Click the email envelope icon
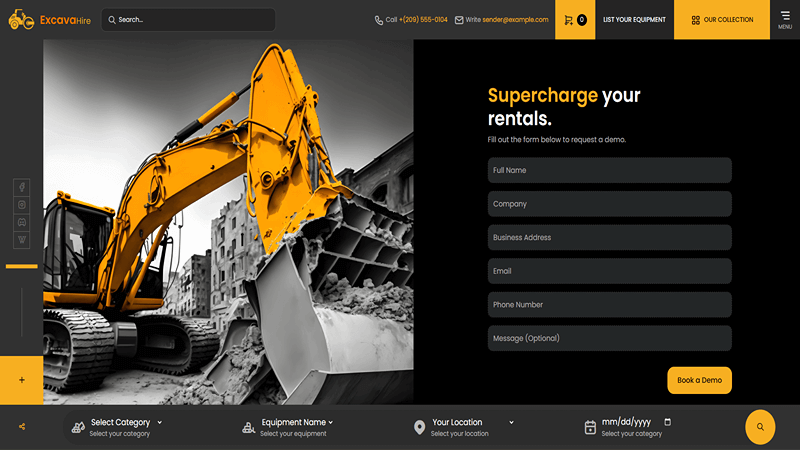The image size is (800, 450). point(459,20)
